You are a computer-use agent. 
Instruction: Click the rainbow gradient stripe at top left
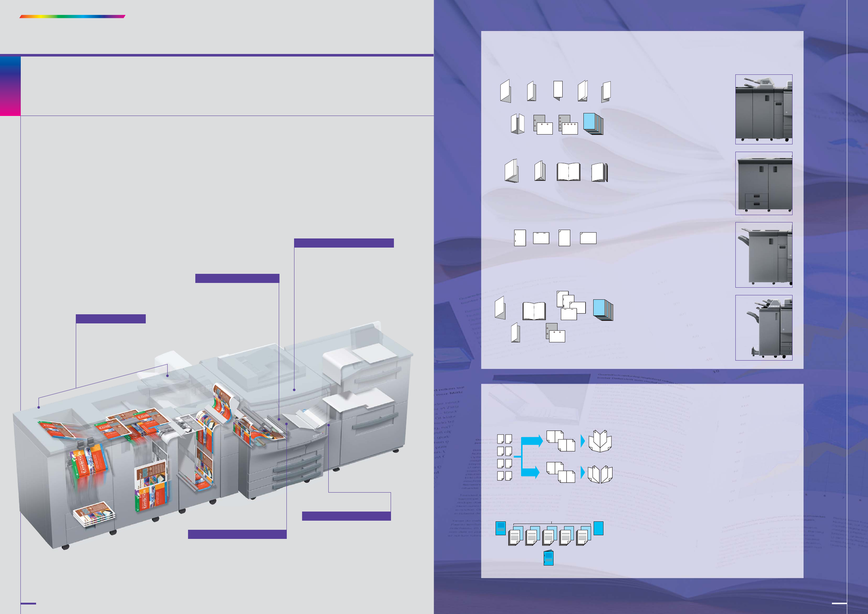72,17
